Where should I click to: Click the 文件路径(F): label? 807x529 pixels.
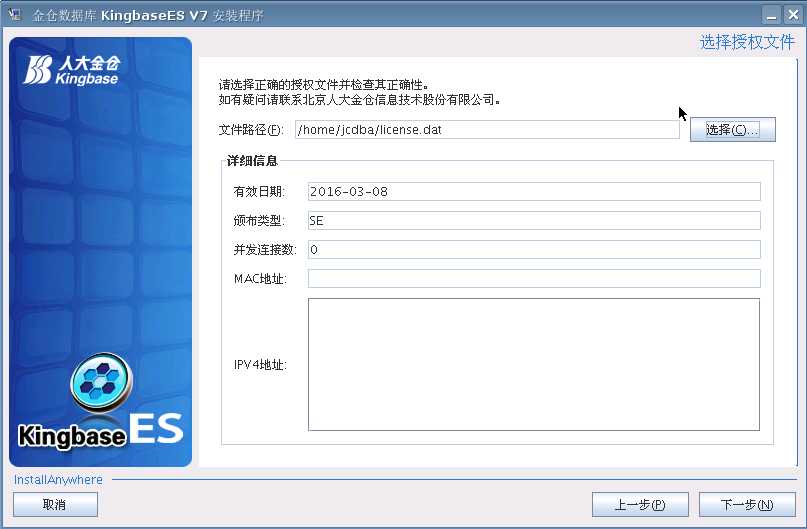[x=251, y=130]
